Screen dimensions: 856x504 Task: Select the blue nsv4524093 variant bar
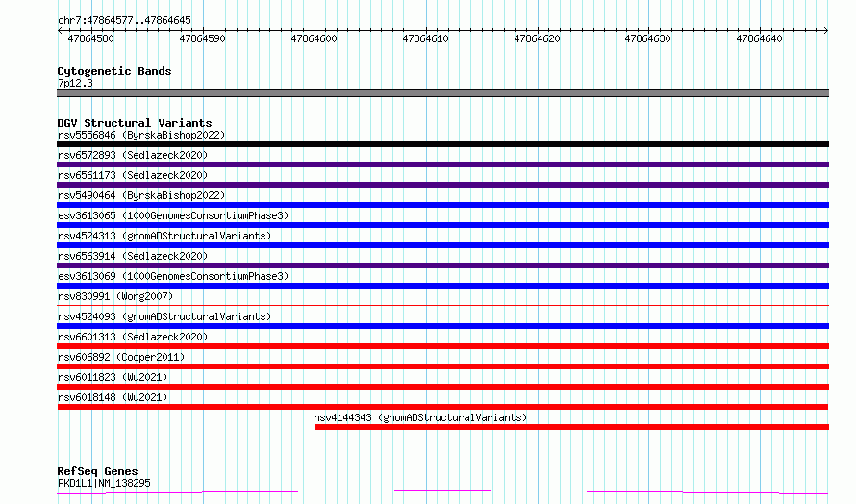click(x=442, y=326)
